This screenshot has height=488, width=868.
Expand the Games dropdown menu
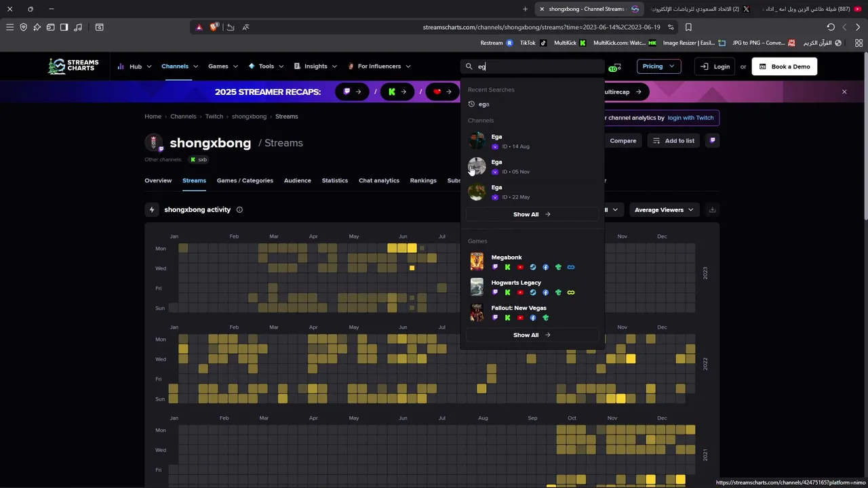223,66
